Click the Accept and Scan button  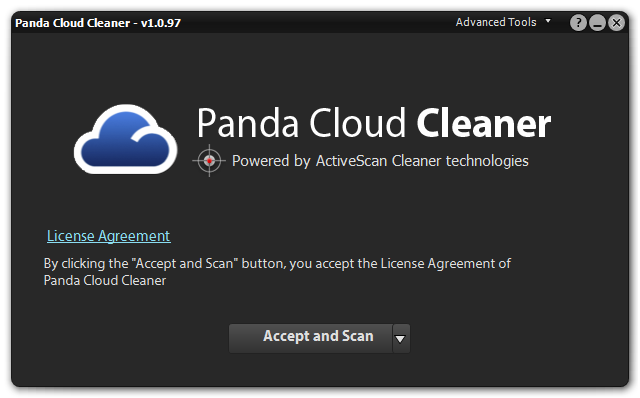coord(311,338)
